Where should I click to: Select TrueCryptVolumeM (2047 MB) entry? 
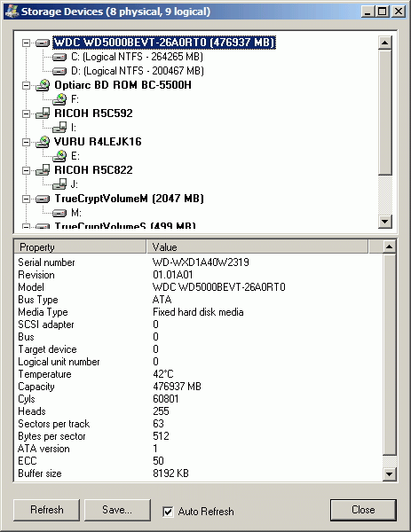coord(129,199)
